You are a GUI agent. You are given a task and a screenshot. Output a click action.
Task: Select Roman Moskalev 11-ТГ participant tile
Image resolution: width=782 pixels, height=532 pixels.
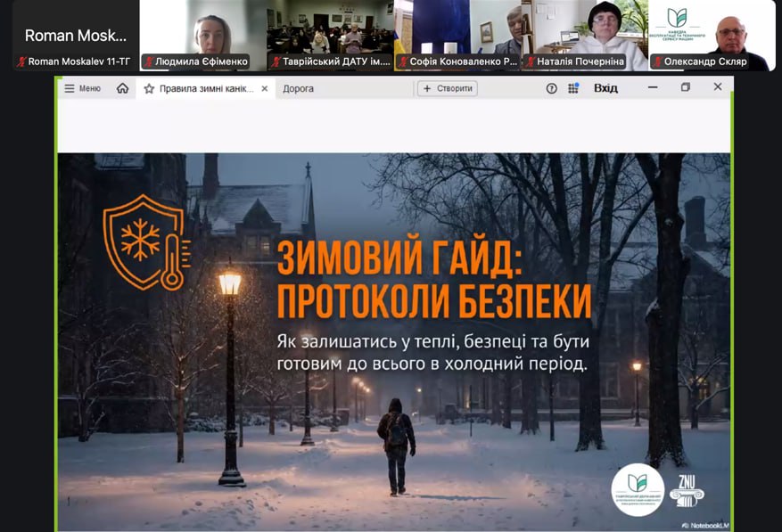76,35
